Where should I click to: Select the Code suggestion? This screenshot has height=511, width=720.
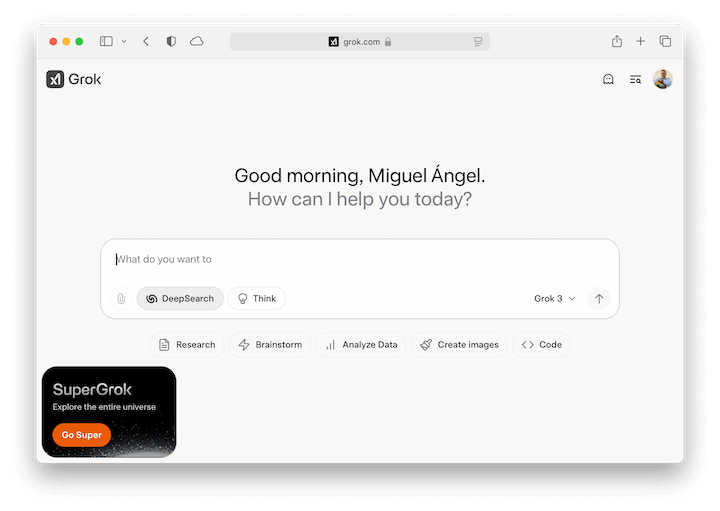[541, 345]
